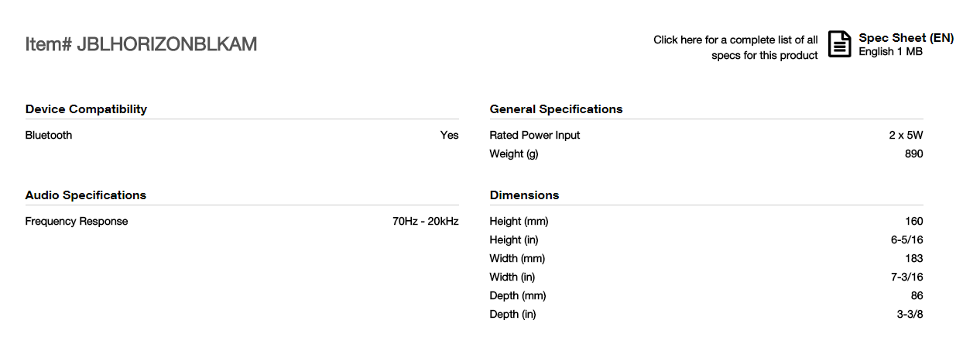Click the '70Hz - 20kHz' value
The image size is (980, 355).
[x=426, y=222]
